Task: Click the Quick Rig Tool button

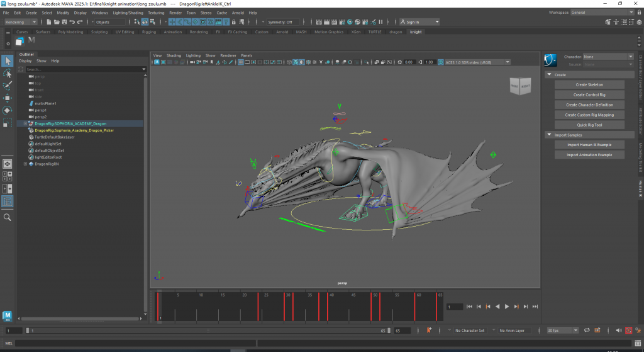Action: 589,125
